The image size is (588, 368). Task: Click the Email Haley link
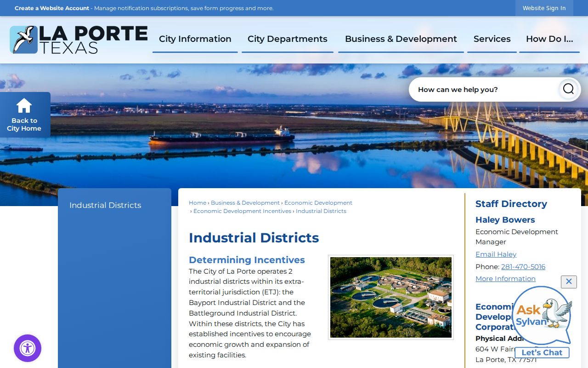coord(496,254)
